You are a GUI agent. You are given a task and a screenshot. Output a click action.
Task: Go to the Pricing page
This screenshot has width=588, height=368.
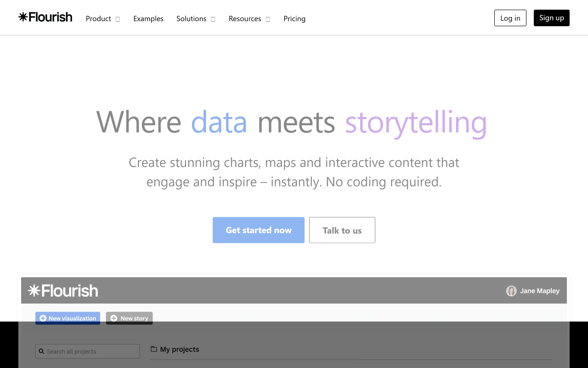coord(294,18)
